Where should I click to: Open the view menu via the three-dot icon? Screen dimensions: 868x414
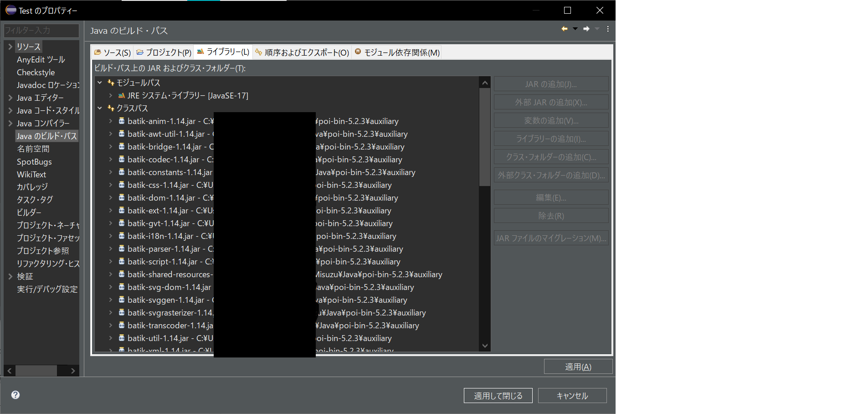pyautogui.click(x=607, y=29)
